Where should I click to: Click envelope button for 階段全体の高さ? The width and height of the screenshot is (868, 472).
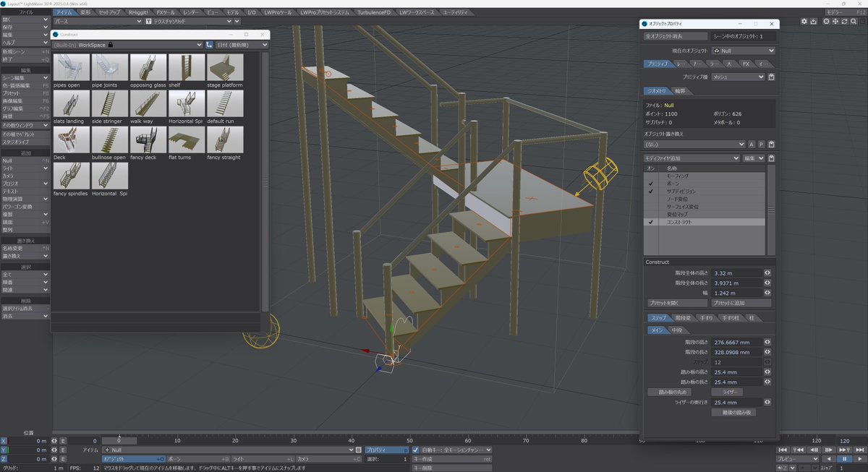coord(767,273)
